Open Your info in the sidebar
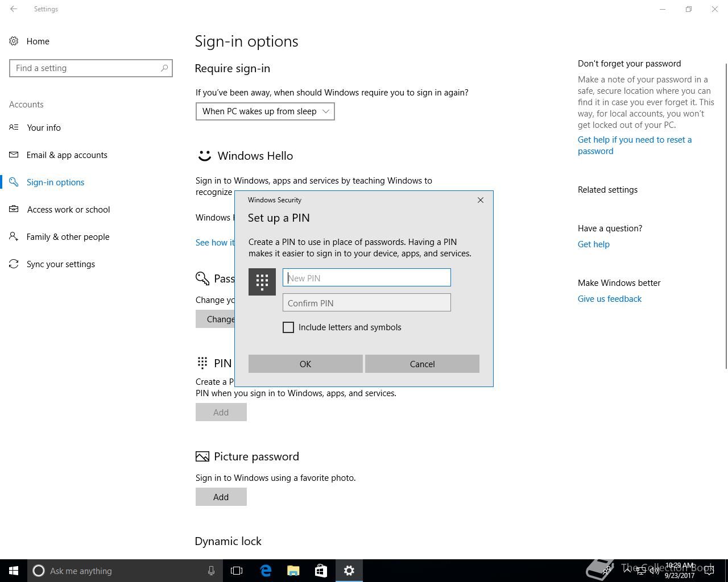 point(44,127)
